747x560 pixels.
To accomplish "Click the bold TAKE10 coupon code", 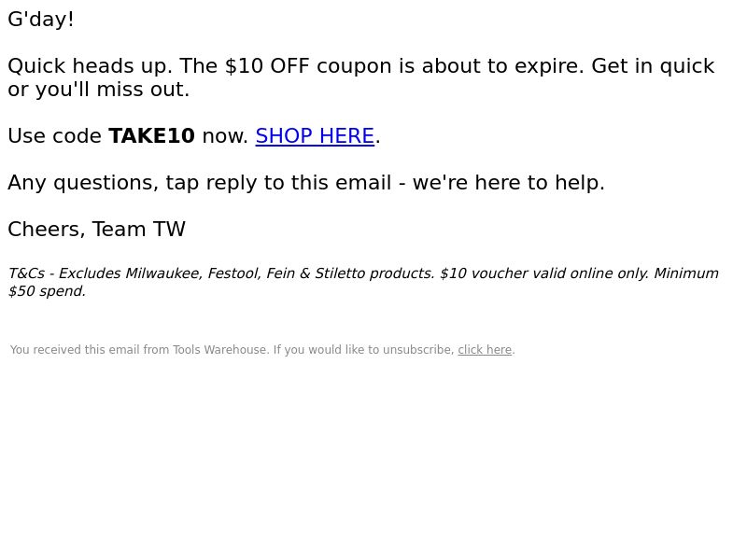I will [151, 136].
